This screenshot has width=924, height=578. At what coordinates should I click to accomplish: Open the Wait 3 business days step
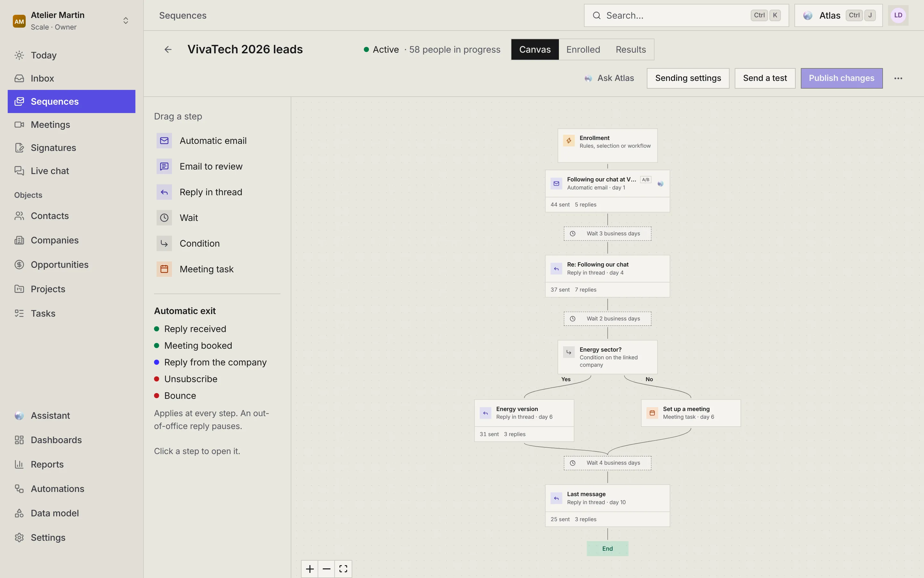[607, 233]
